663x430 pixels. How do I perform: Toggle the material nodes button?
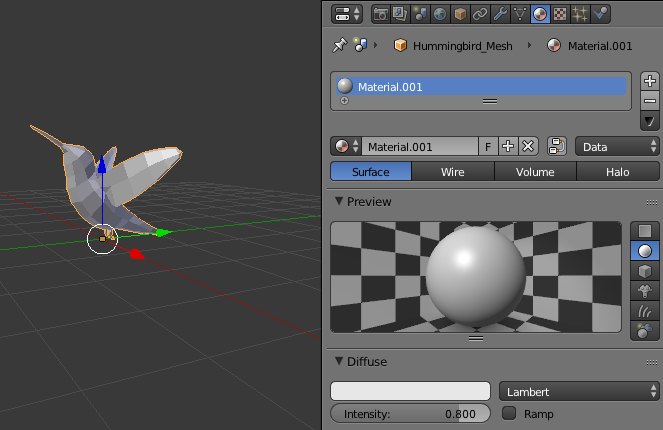pos(557,146)
